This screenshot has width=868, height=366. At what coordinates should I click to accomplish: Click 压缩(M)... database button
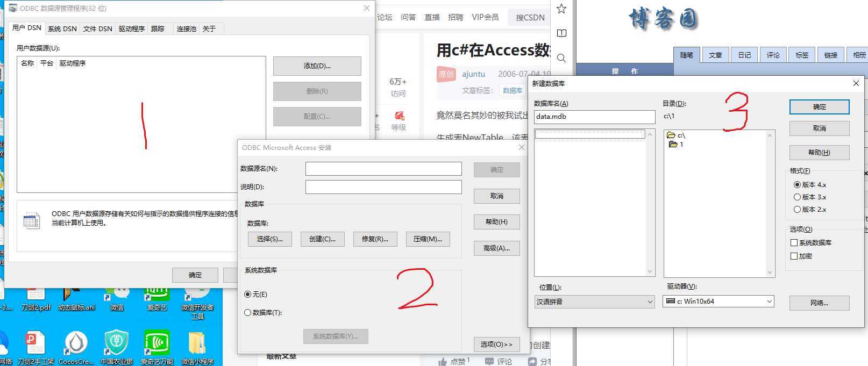pyautogui.click(x=428, y=239)
